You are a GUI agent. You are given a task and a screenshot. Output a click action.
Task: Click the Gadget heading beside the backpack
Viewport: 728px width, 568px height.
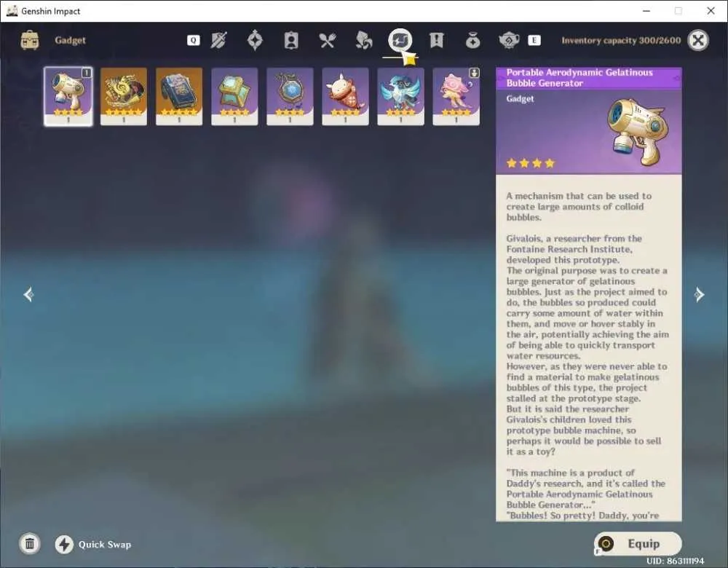(70, 40)
